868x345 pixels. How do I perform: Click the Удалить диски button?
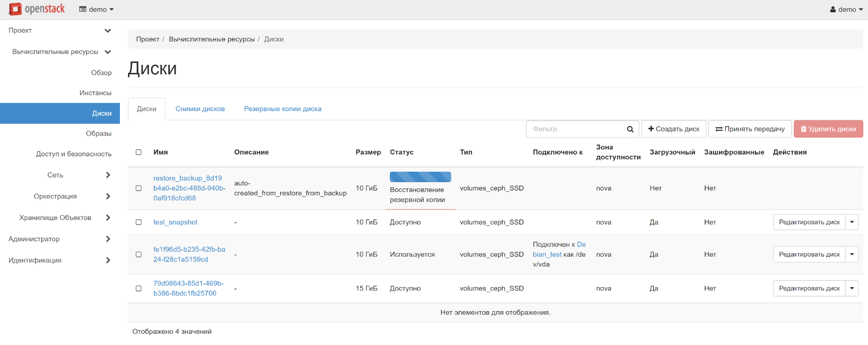(828, 129)
